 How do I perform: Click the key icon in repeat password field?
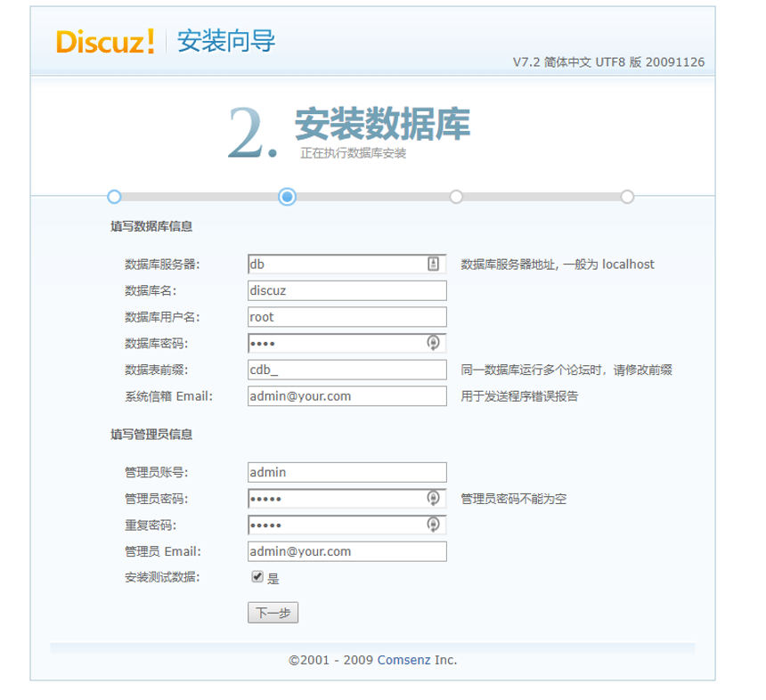433,525
